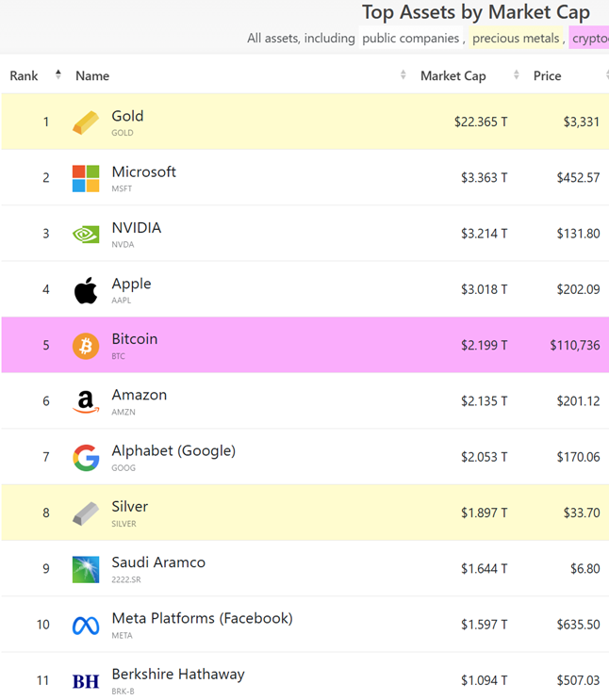
Task: Select Apple price $202.09
Action: click(578, 289)
